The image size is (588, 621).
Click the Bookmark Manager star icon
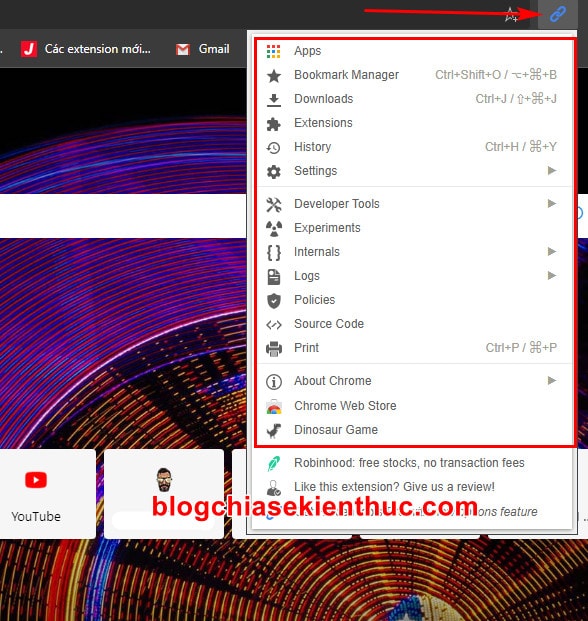click(x=274, y=76)
